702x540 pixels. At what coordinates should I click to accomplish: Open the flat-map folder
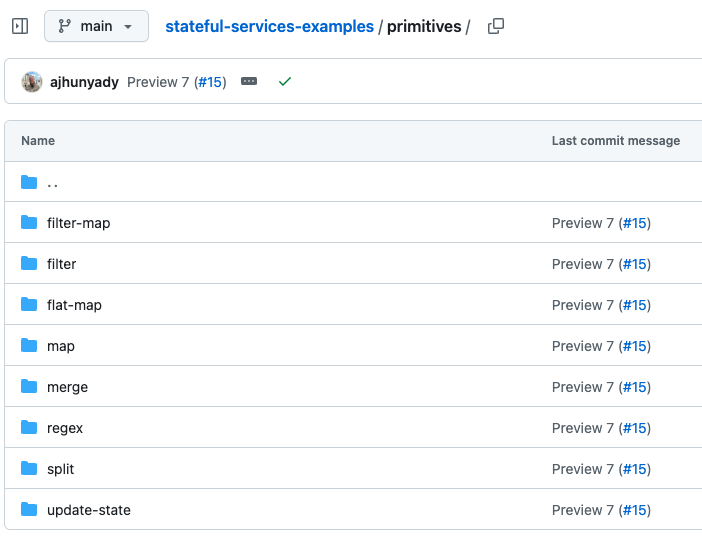tap(74, 305)
